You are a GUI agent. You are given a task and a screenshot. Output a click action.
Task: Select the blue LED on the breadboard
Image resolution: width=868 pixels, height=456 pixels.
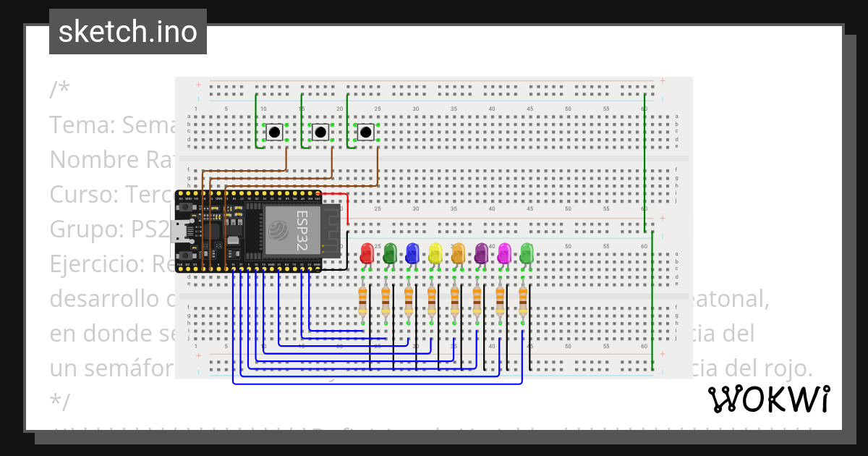(x=412, y=255)
